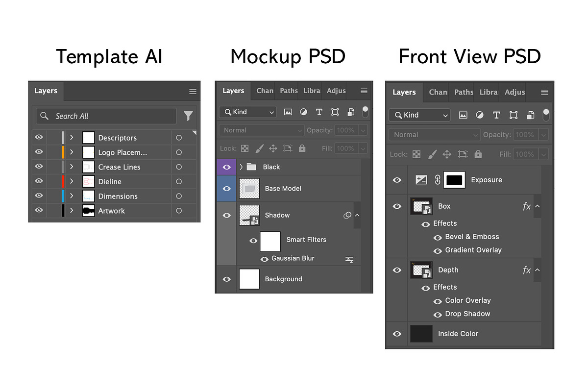Screen dimensions: 588x392
Task: Open the Kind filter dropdown in Mockup PSD
Action: 247,112
